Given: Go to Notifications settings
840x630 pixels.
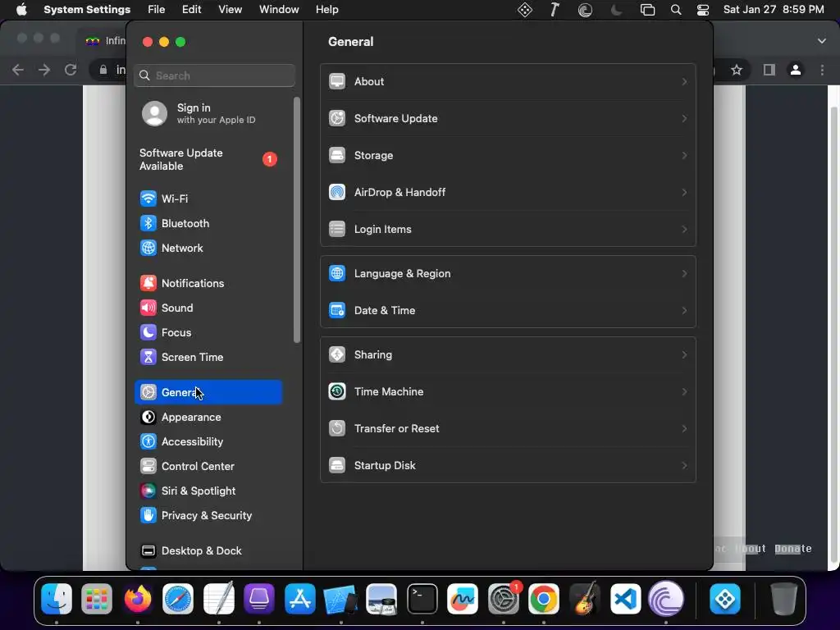Looking at the screenshot, I should pyautogui.click(x=208, y=283).
